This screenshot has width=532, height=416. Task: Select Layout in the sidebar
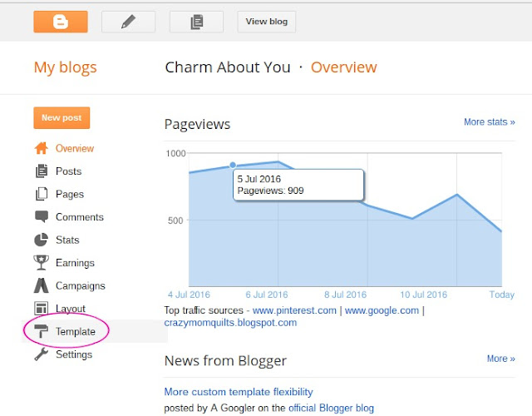[x=71, y=309]
